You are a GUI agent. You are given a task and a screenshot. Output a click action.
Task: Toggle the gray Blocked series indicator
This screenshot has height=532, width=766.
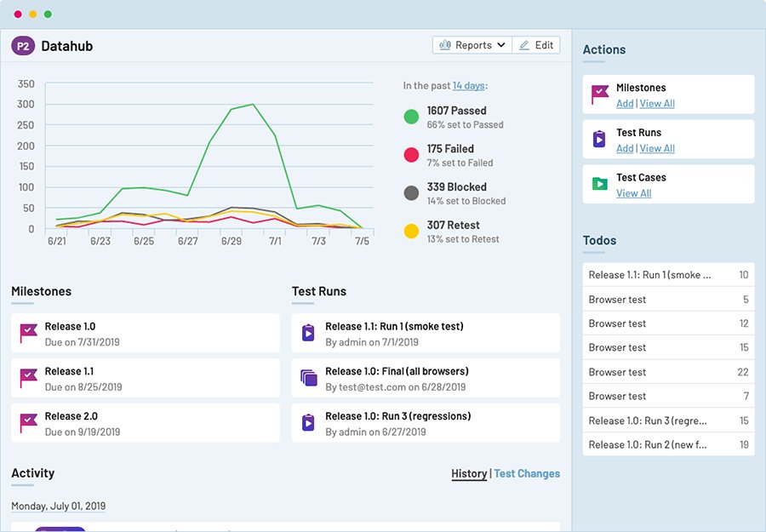tap(412, 192)
